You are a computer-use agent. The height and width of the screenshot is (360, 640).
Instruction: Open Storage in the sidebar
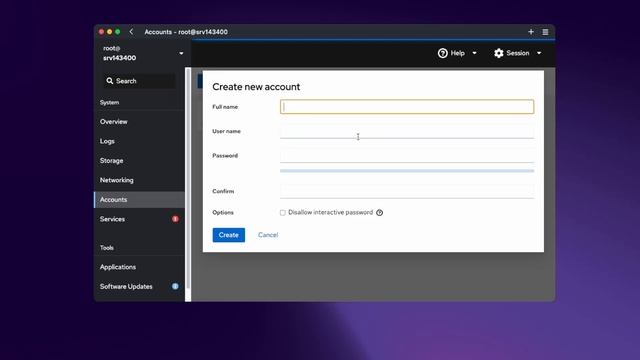(x=139, y=161)
